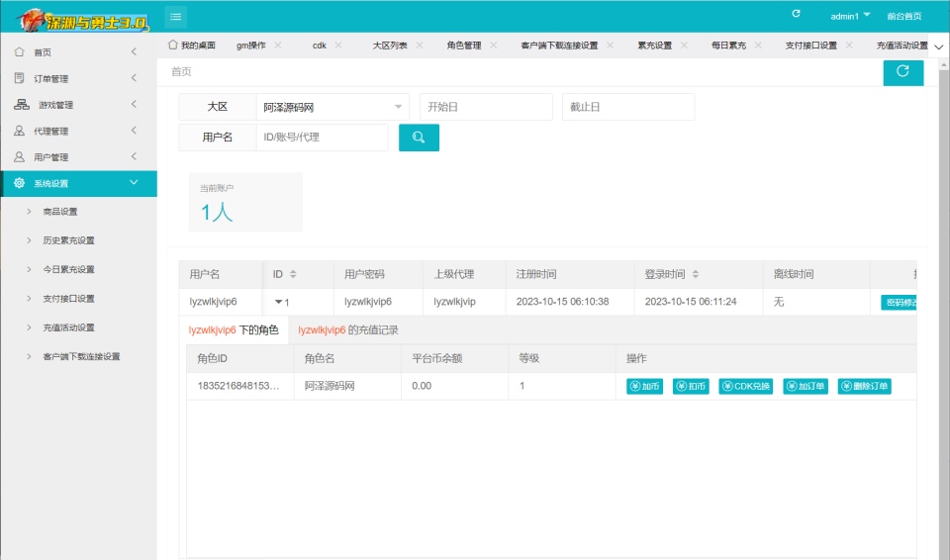Click the 加币 button for the role

[644, 386]
